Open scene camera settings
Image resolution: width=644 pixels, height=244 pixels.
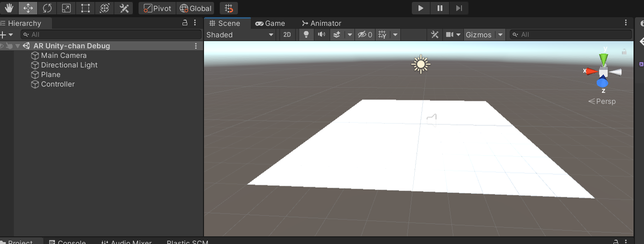click(449, 34)
